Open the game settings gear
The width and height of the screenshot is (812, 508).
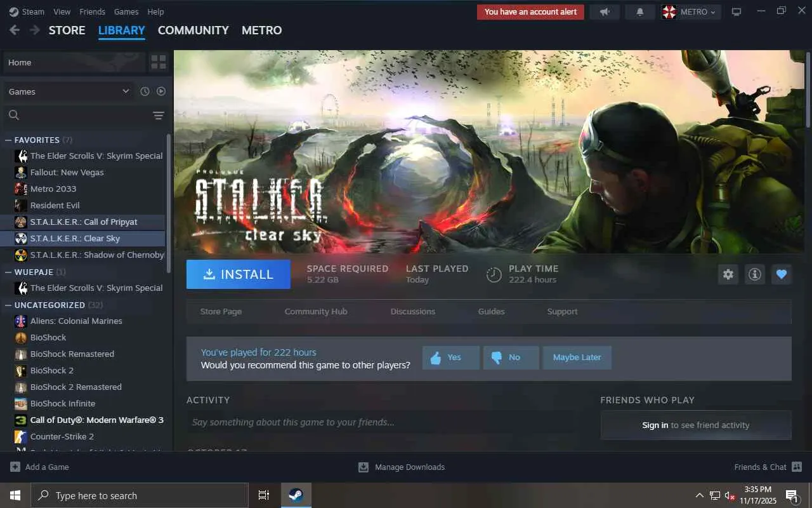coord(728,274)
